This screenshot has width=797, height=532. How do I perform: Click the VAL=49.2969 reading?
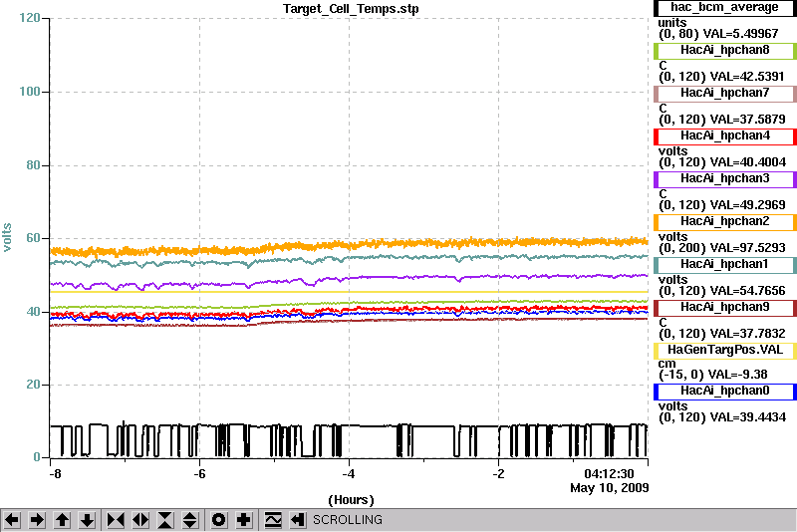click(748, 205)
